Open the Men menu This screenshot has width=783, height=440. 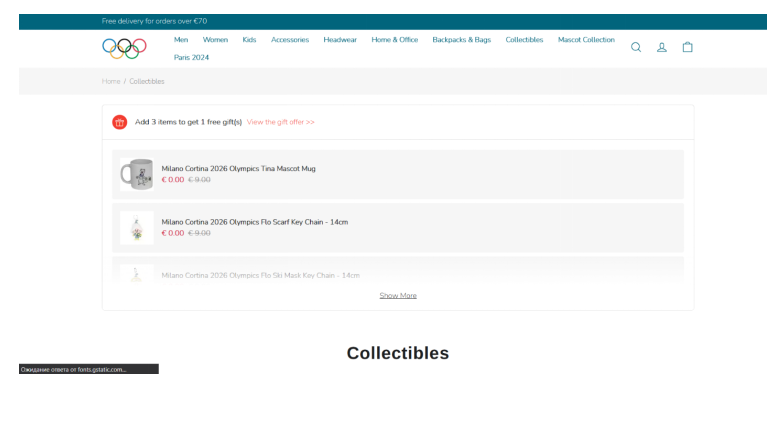[x=181, y=40]
